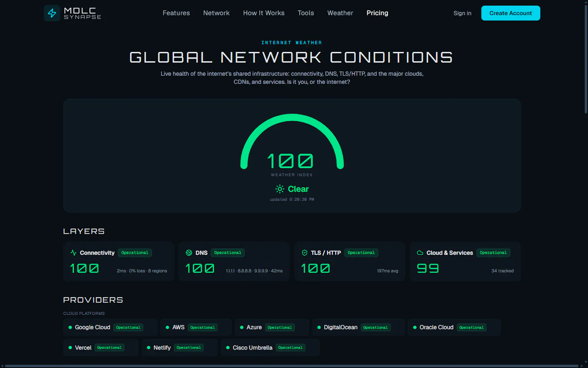Click the AWS green status dot
The image size is (588, 368).
click(x=168, y=328)
